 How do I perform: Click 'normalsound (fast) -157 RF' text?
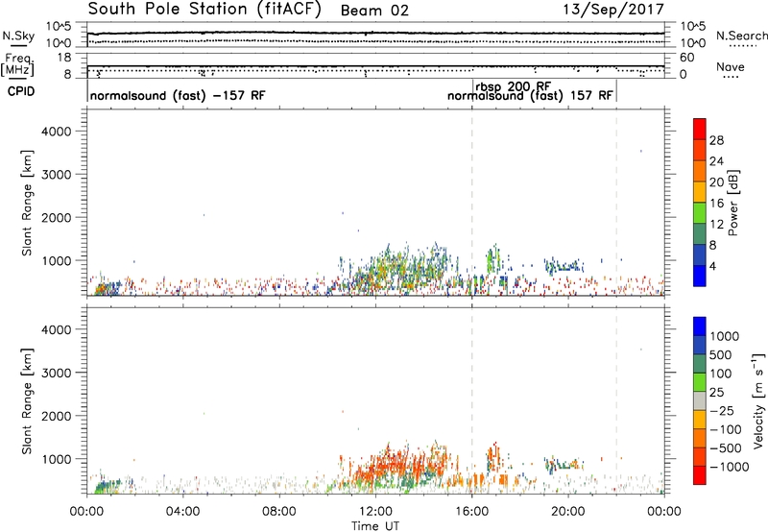click(x=178, y=95)
